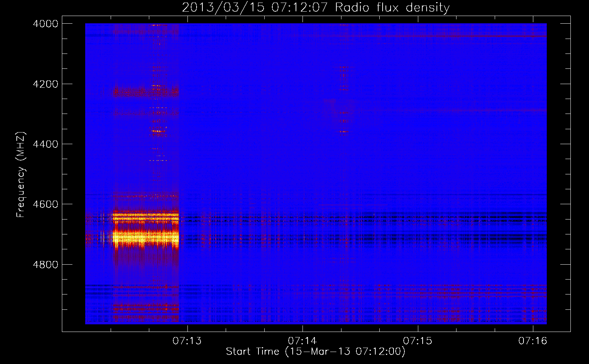Click the '07:14' time axis label

click(303, 341)
